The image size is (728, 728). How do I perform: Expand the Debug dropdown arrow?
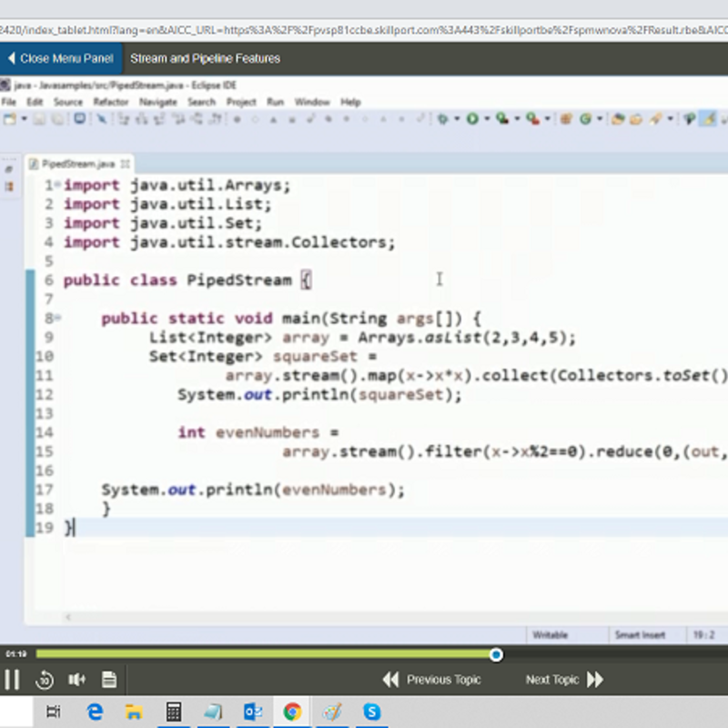pos(458,119)
